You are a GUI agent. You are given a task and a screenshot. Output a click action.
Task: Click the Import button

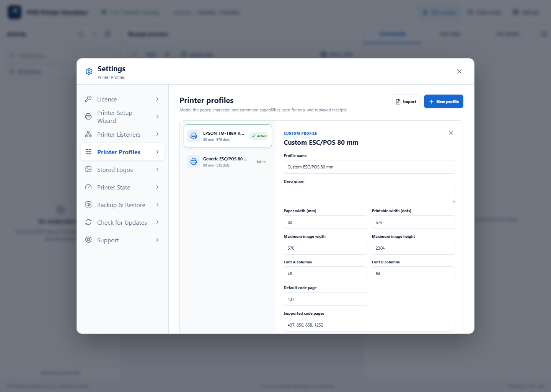tap(406, 101)
